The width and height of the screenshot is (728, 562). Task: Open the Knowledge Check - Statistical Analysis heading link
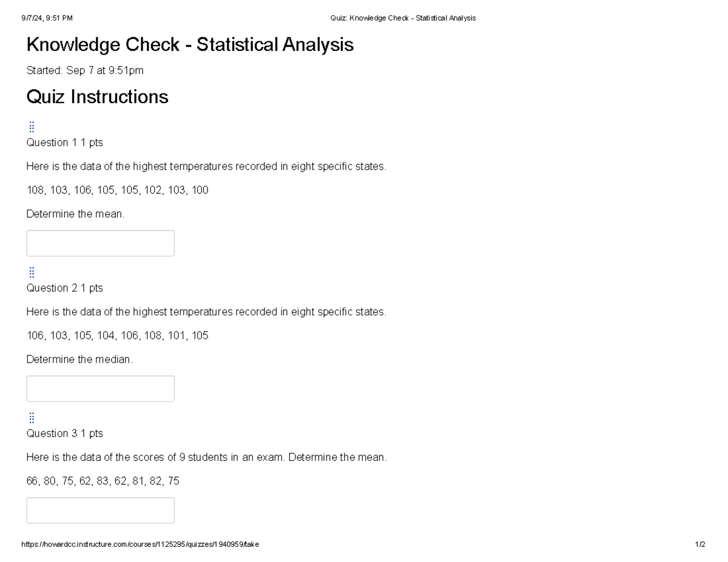189,44
